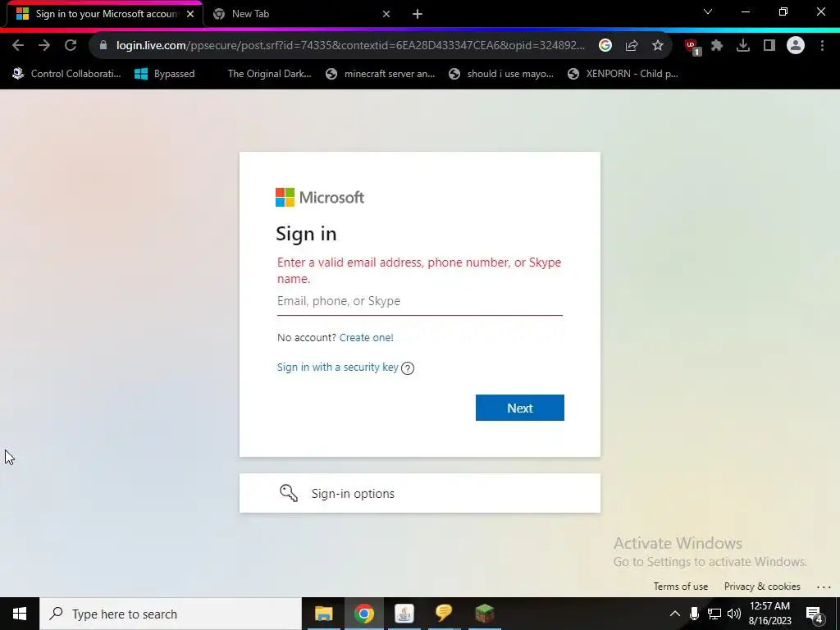Open Sign-in options

pos(419,493)
